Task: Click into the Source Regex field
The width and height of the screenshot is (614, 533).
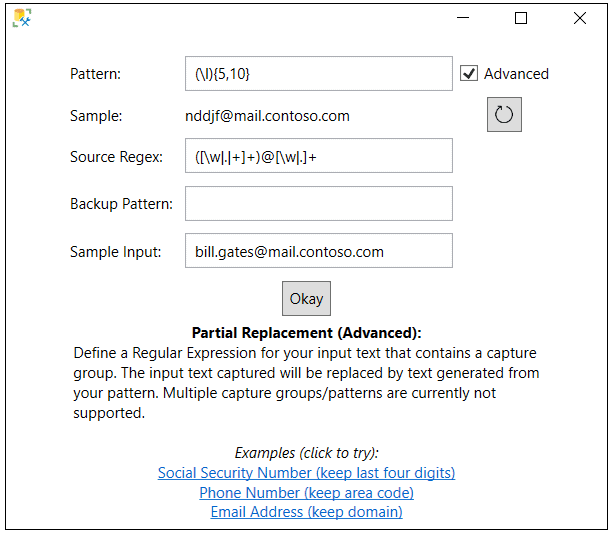Action: (319, 155)
